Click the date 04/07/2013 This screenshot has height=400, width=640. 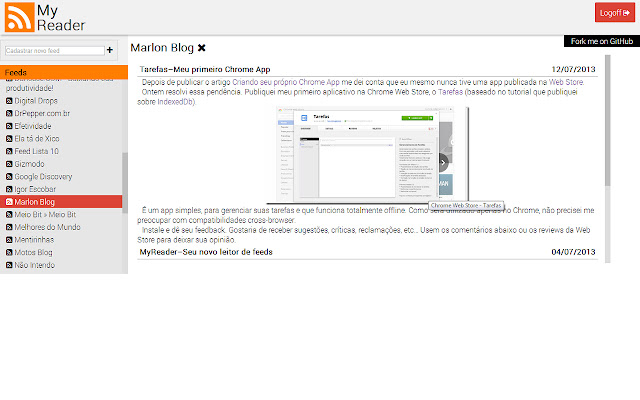pos(573,252)
